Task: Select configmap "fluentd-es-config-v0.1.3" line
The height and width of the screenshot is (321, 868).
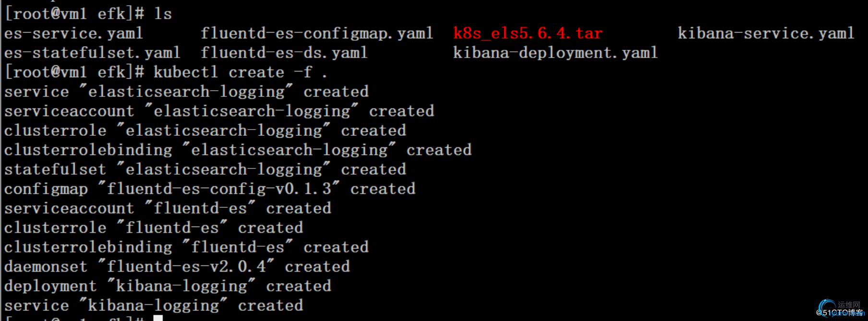Action: pos(210,189)
